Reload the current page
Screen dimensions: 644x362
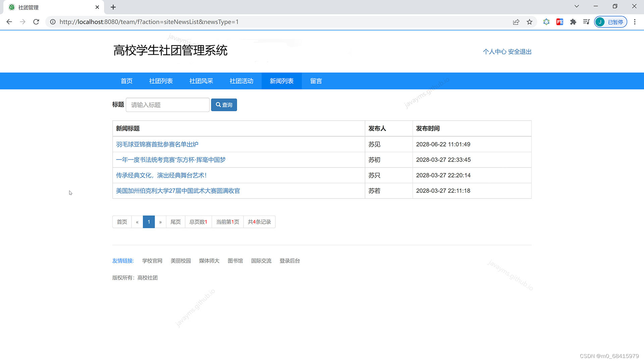(36, 22)
